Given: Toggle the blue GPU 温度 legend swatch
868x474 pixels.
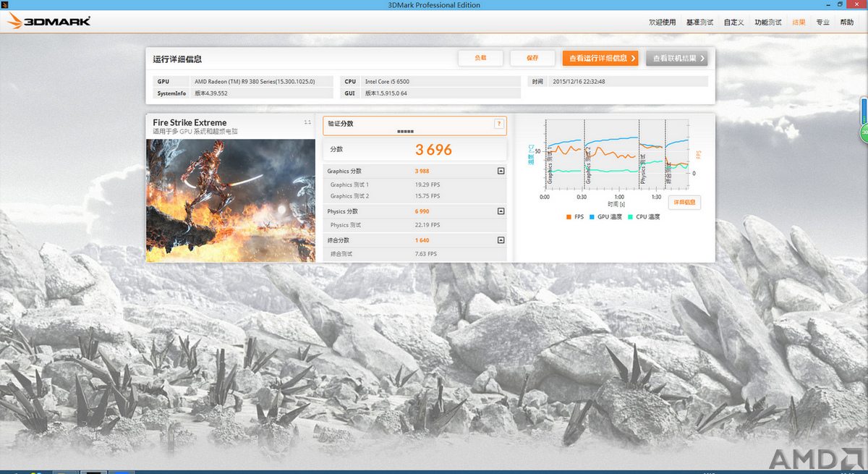Looking at the screenshot, I should point(592,217).
